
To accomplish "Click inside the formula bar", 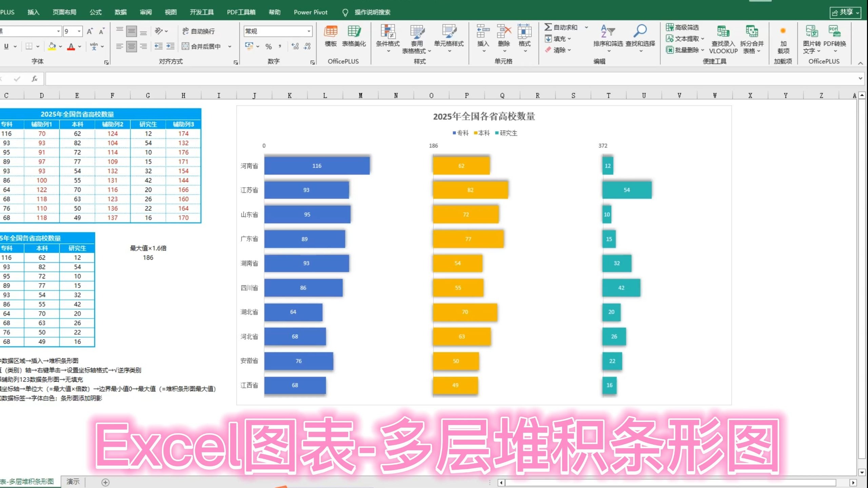I will click(x=271, y=78).
